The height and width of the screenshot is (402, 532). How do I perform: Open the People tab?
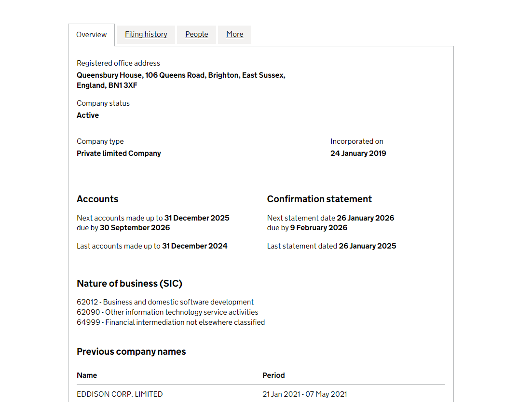(196, 34)
